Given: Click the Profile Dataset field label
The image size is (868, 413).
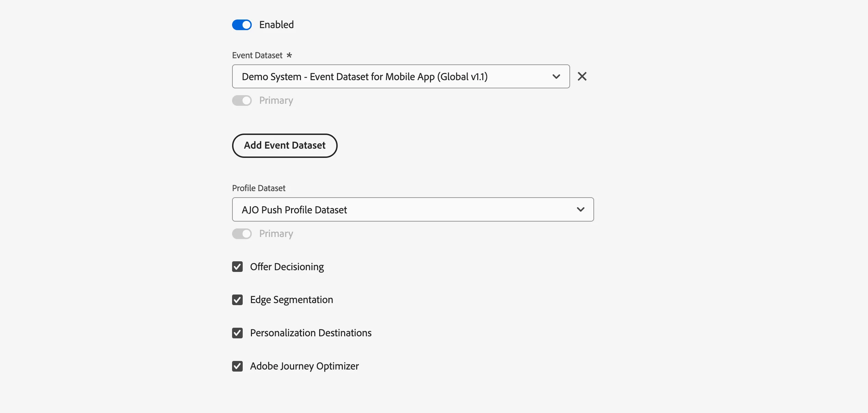Looking at the screenshot, I should [x=259, y=188].
